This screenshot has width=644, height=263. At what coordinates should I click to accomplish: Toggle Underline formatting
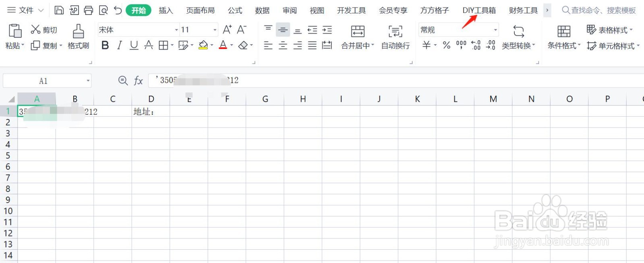pos(134,45)
